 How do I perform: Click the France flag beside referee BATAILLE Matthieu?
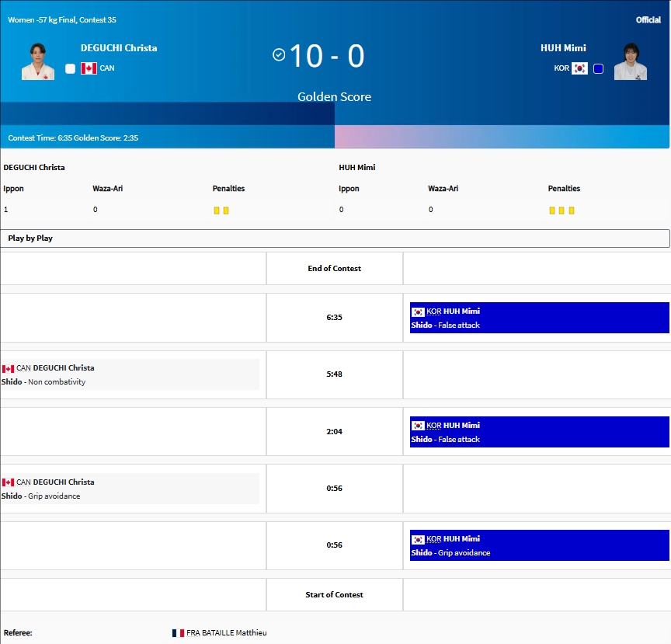178,633
